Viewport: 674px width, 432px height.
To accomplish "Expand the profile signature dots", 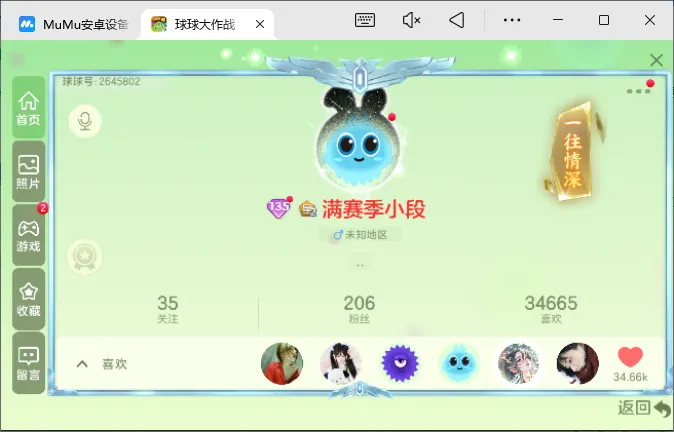I will 360,265.
